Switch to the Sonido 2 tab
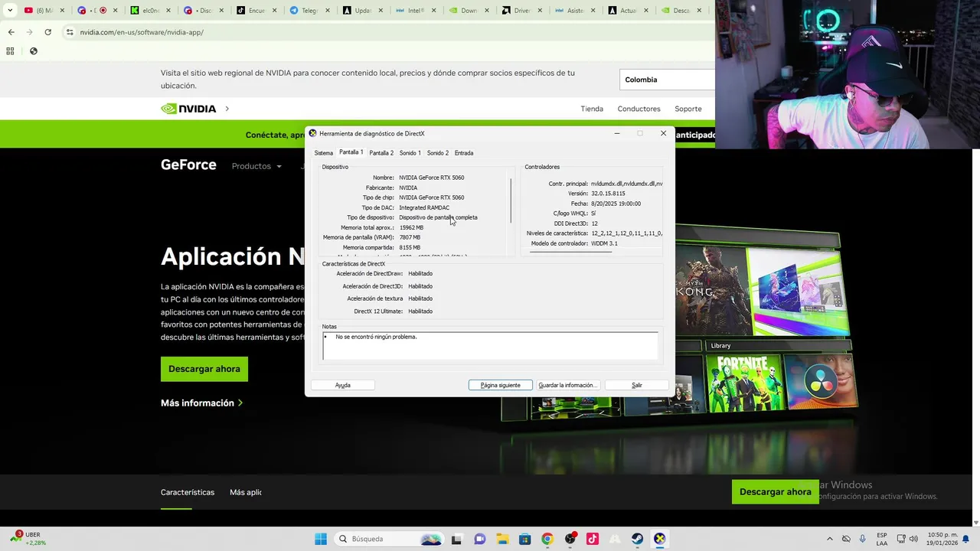This screenshot has width=980, height=551. pos(438,153)
